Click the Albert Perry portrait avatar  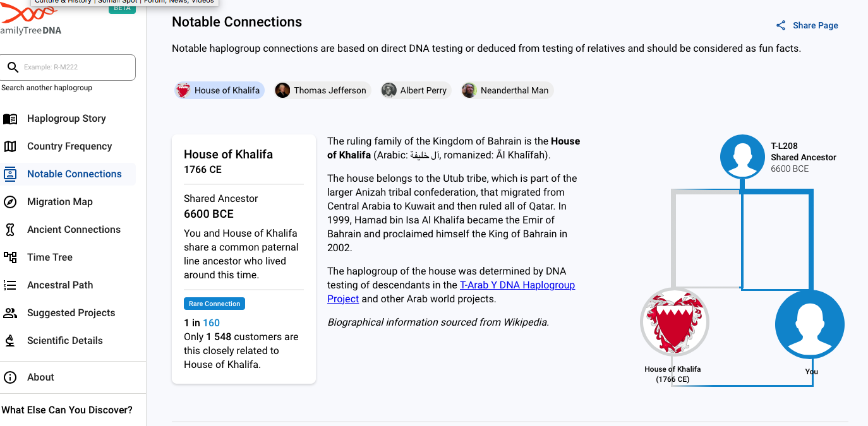[389, 90]
